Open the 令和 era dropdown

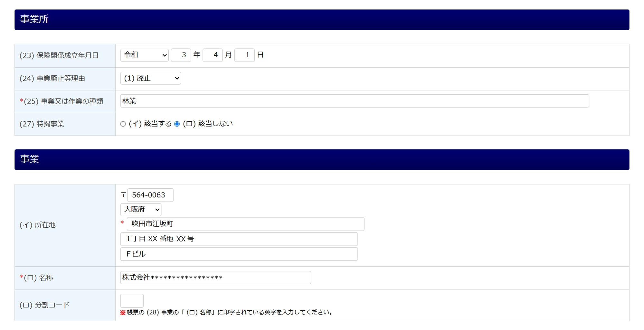tap(144, 55)
